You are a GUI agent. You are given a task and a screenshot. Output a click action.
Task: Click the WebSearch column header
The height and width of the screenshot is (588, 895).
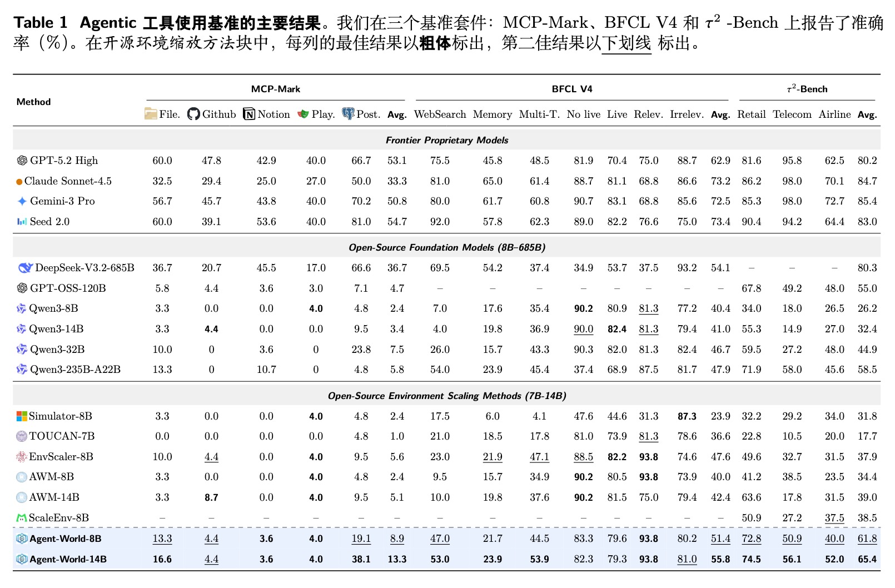pos(440,114)
